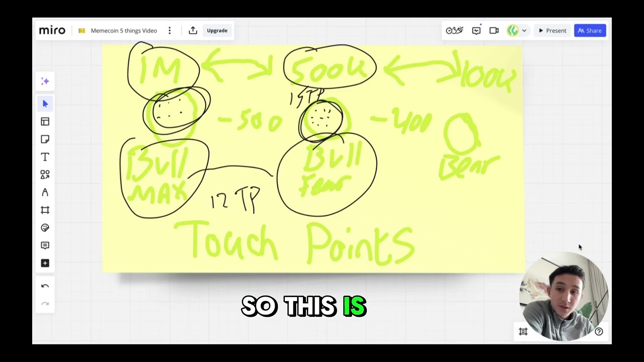The image size is (644, 362).
Task: Open the templates tool in sidebar
Action: tap(45, 122)
